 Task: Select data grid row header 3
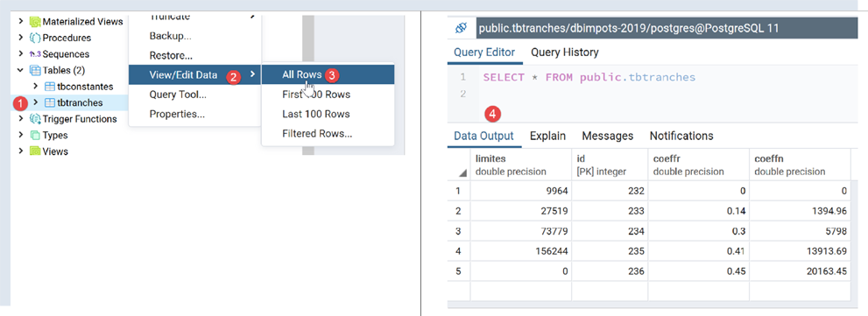click(x=459, y=231)
